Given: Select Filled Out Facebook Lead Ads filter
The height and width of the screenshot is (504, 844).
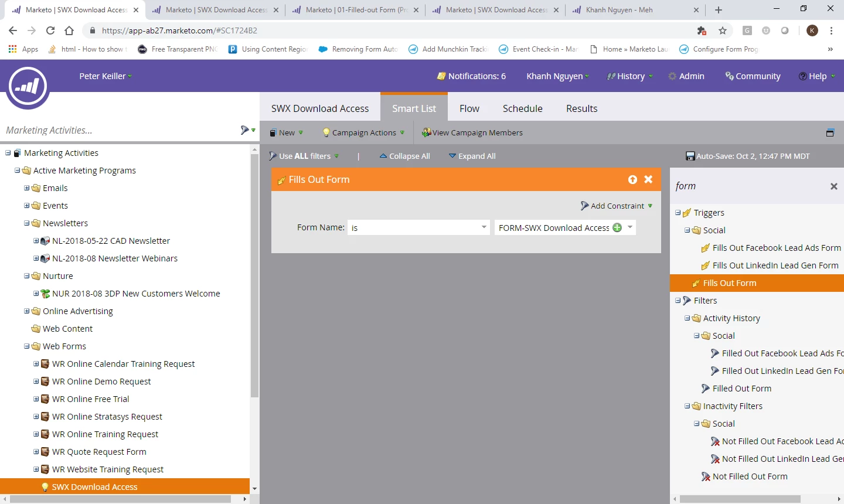Looking at the screenshot, I should tap(777, 353).
